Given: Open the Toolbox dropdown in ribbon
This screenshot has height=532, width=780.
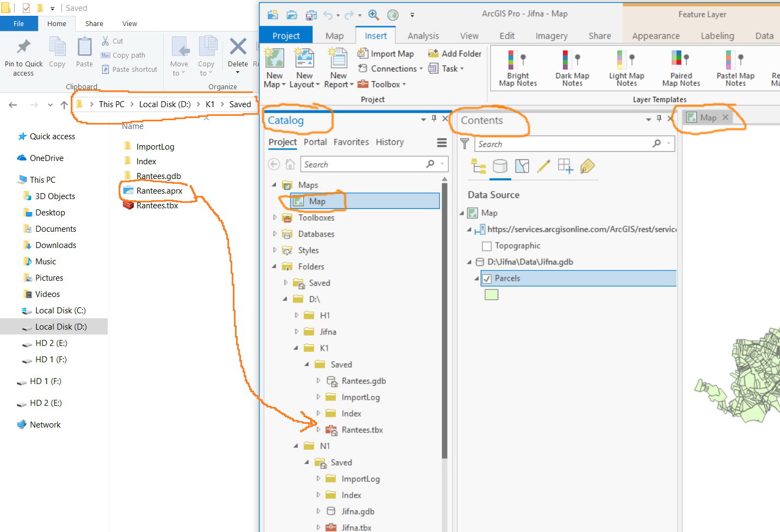Looking at the screenshot, I should (x=381, y=84).
